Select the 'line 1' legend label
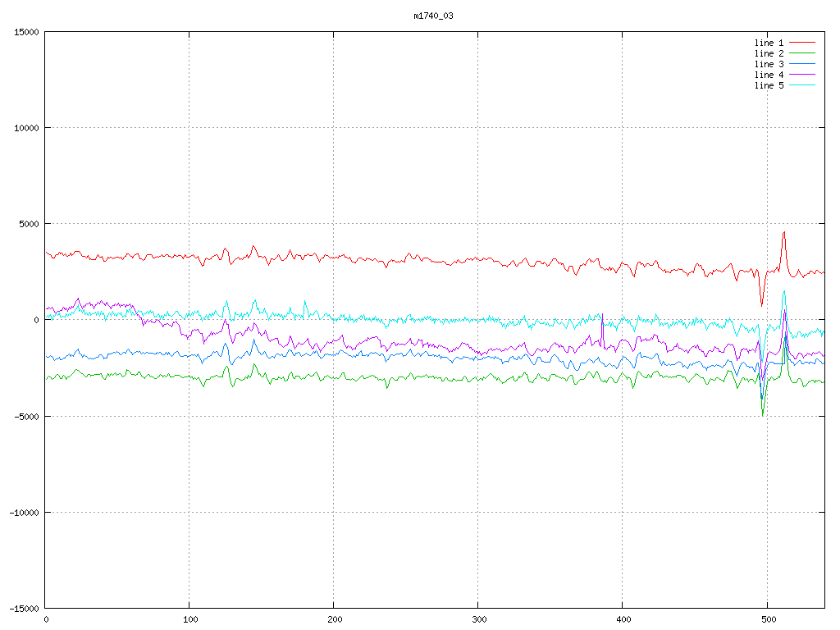840x630 pixels. (x=769, y=42)
